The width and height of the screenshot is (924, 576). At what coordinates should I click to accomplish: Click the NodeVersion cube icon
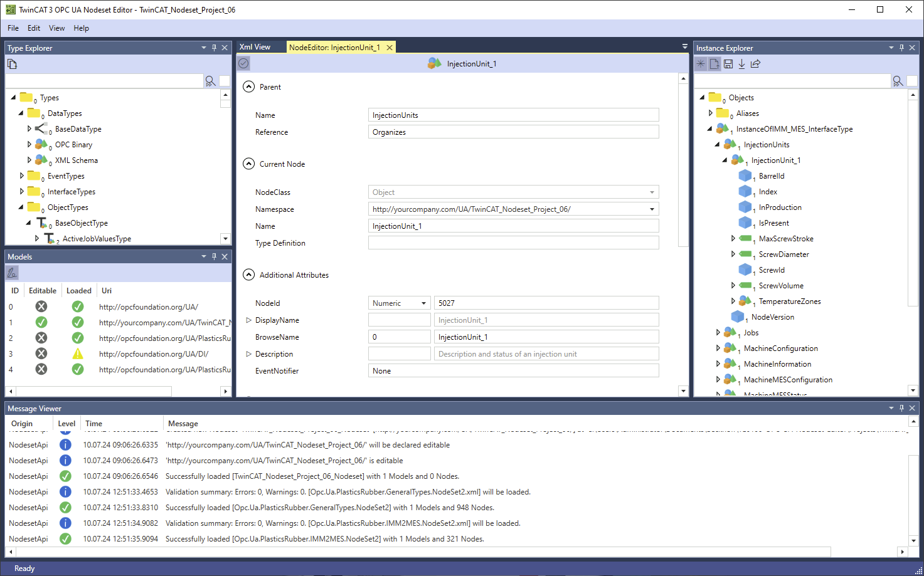[738, 317]
